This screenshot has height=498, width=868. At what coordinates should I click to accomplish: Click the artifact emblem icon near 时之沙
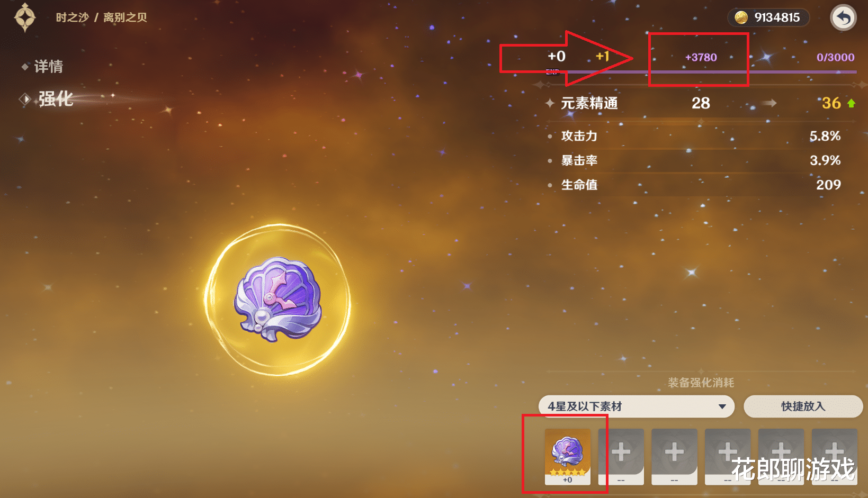tap(25, 17)
